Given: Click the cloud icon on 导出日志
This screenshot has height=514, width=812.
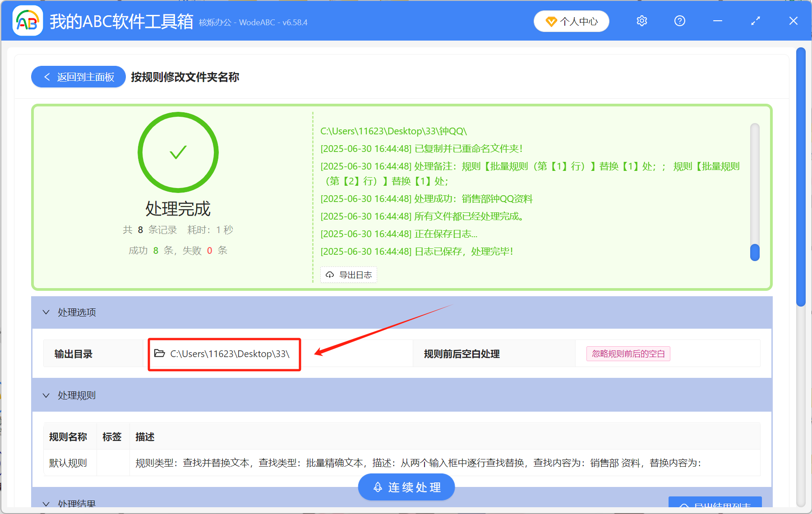Looking at the screenshot, I should (329, 275).
